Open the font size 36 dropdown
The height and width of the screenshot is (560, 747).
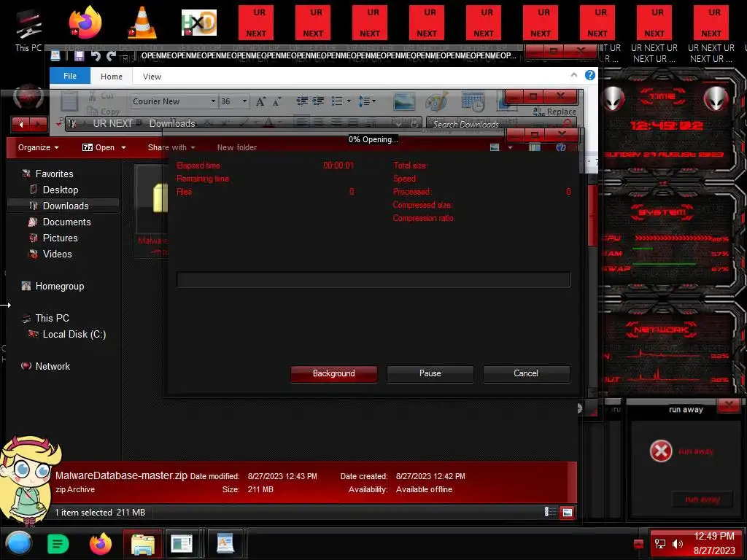click(x=244, y=101)
